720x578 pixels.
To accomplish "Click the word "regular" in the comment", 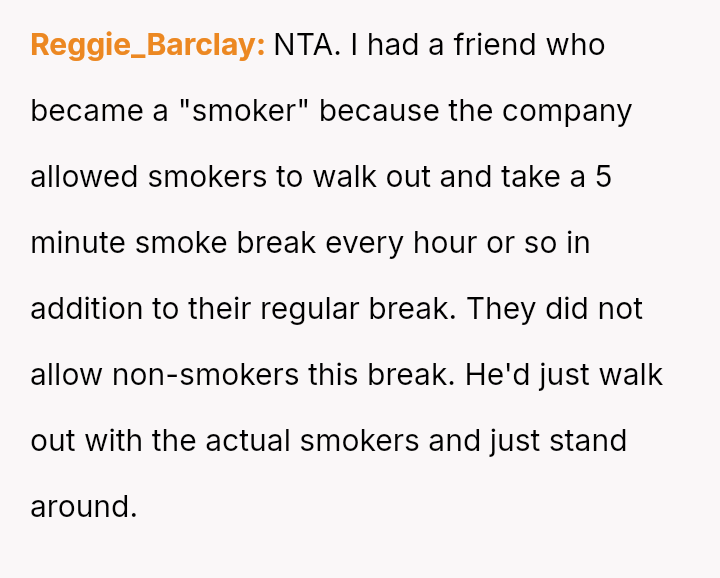I will pyautogui.click(x=309, y=309).
